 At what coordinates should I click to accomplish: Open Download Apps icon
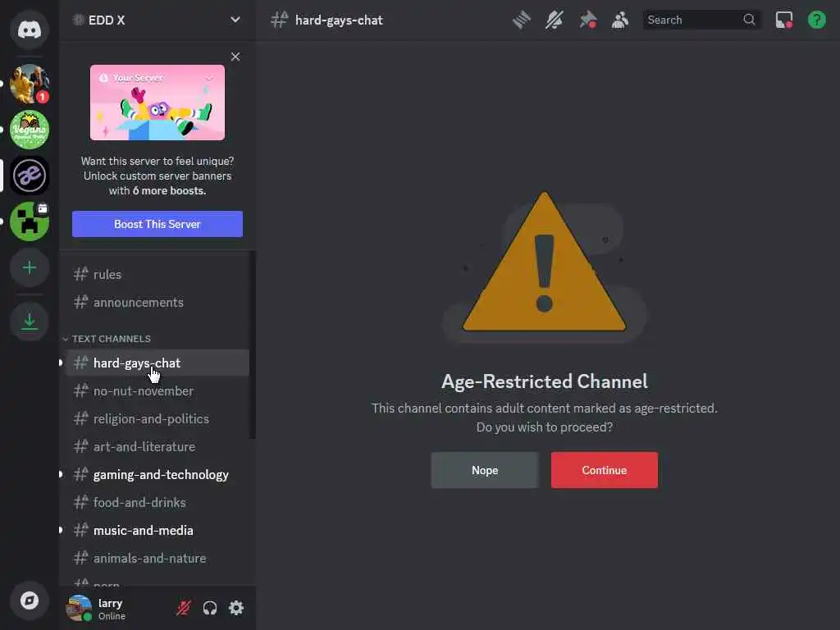pos(30,322)
